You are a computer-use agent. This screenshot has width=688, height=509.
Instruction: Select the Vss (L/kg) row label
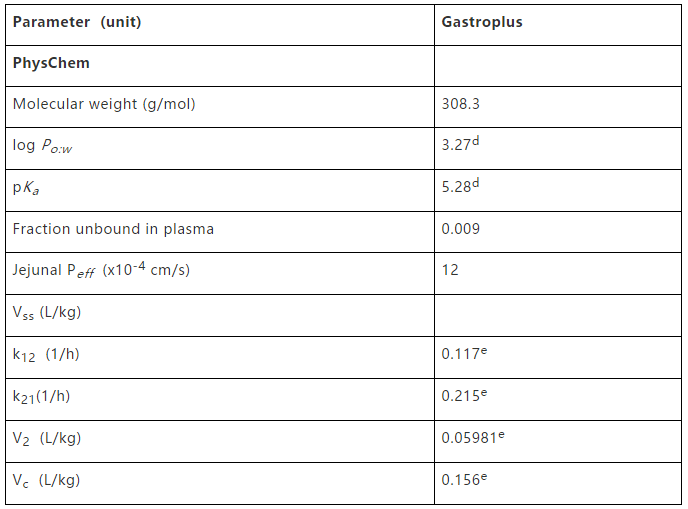tap(47, 312)
